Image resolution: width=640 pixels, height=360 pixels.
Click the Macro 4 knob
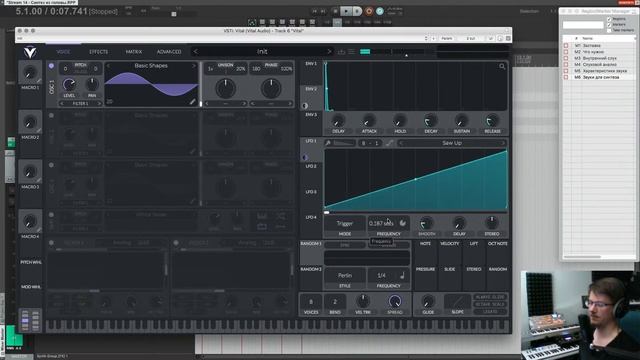(x=30, y=222)
